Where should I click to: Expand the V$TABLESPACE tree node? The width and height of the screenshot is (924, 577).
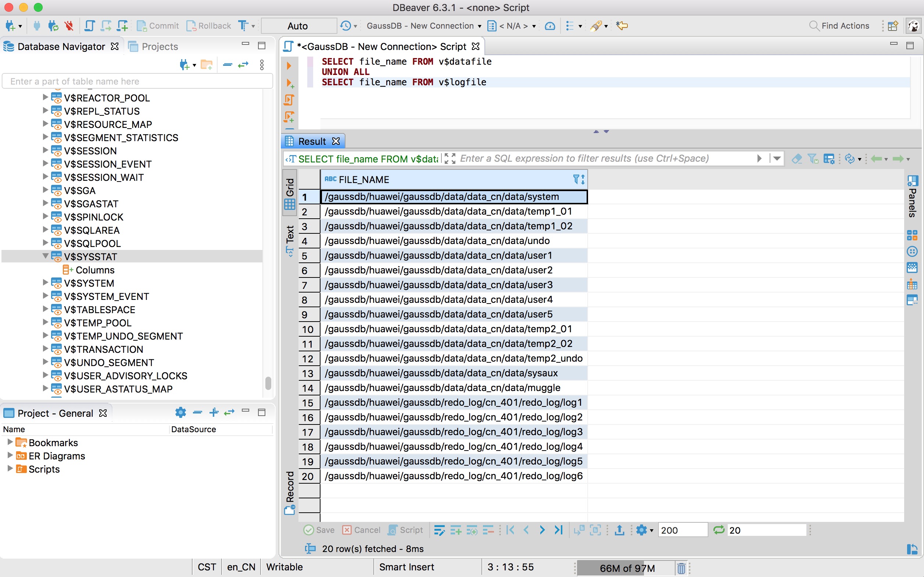pos(45,309)
